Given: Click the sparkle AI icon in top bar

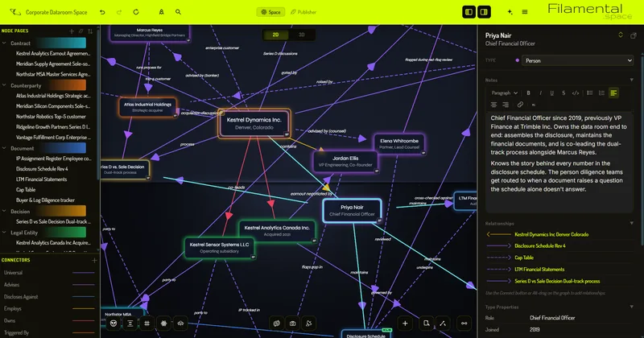Looking at the screenshot, I should click(x=510, y=12).
